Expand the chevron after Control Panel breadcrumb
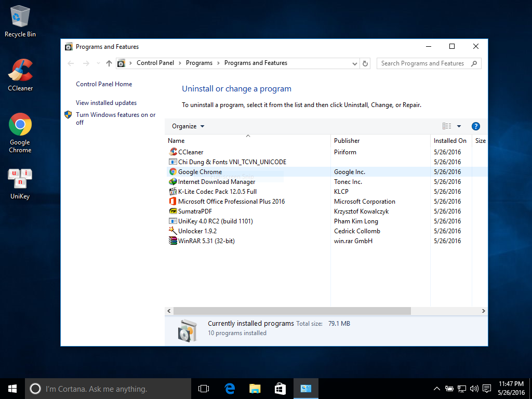Screen dimensions: 532x399 (x=180, y=63)
